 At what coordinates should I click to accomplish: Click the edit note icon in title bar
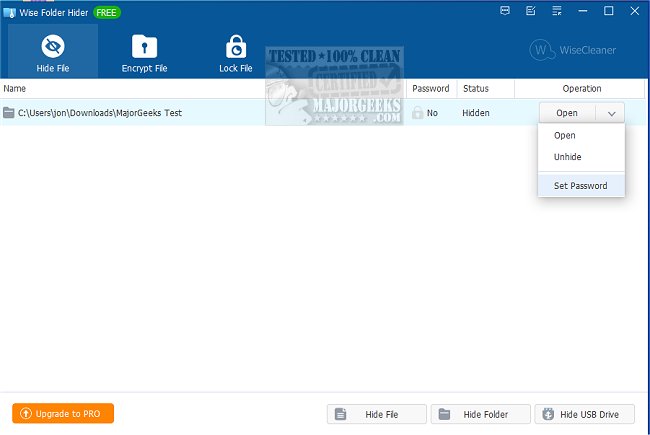coord(531,11)
